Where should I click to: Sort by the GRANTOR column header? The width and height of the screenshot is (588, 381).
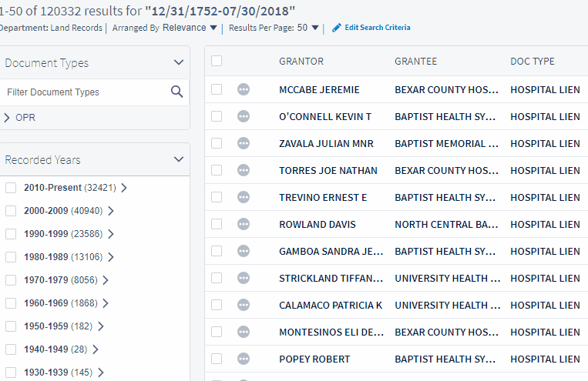(301, 62)
